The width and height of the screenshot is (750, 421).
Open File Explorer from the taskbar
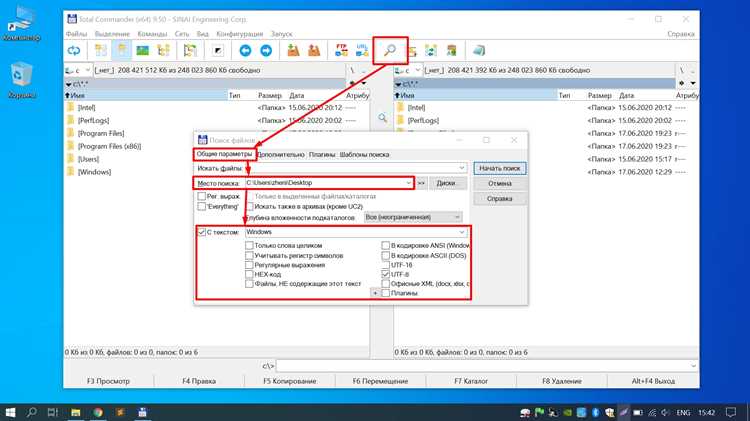click(x=76, y=412)
